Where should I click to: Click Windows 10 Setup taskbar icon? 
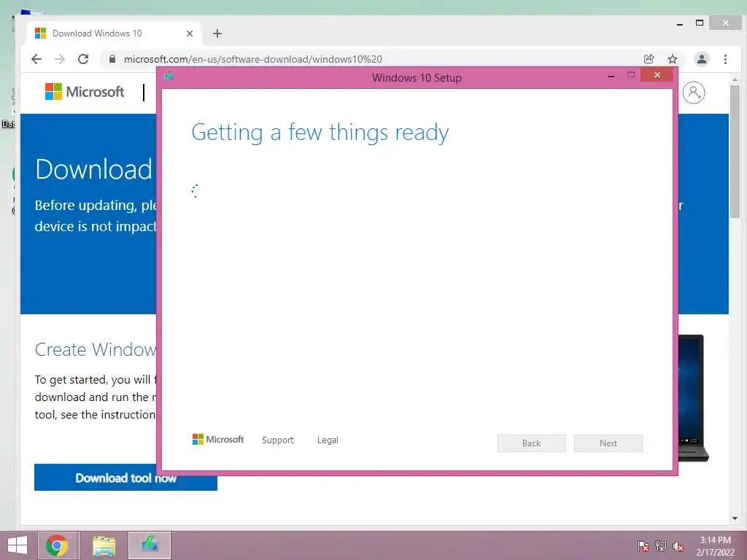click(150, 545)
